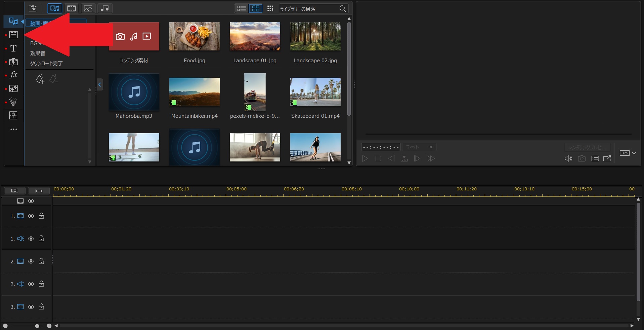Screen dimensions: 644x330
Task: Click the timeline zoom slider handle
Action: coord(37,326)
